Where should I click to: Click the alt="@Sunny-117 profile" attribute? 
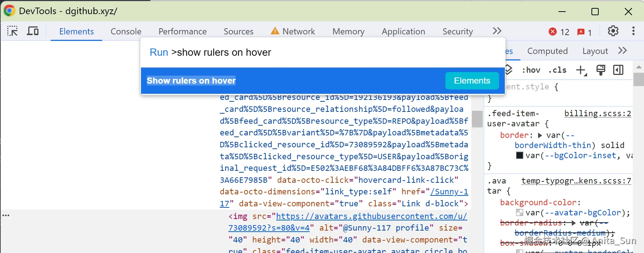376,228
